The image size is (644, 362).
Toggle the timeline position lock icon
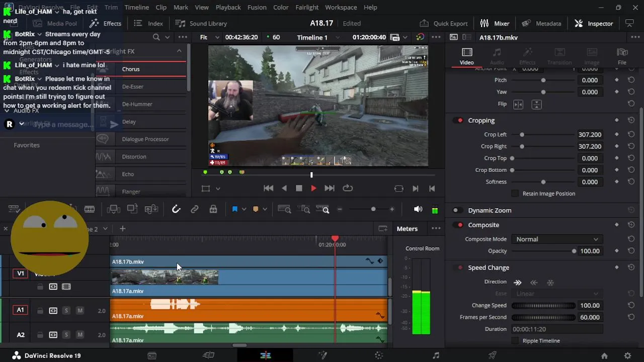pos(213,209)
